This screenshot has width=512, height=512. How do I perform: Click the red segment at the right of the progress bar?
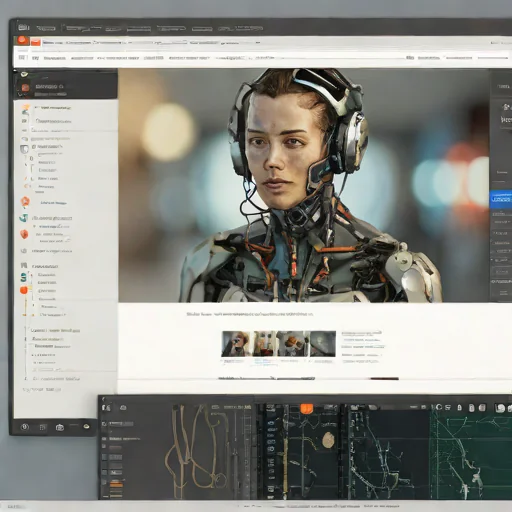click(x=384, y=378)
